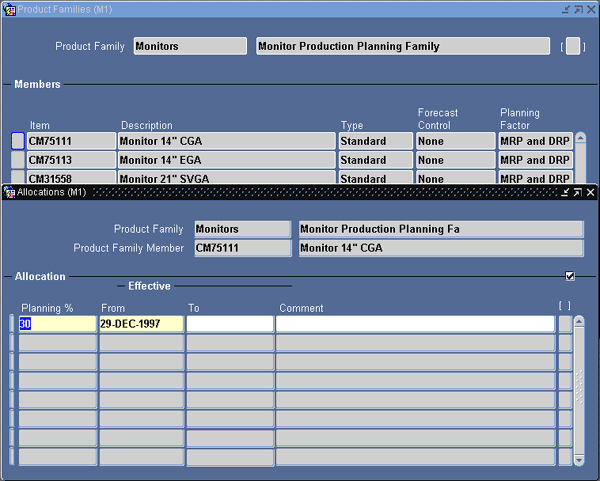Click item cell CM31558 in the Members table
This screenshot has height=481, width=600.
coord(71,177)
